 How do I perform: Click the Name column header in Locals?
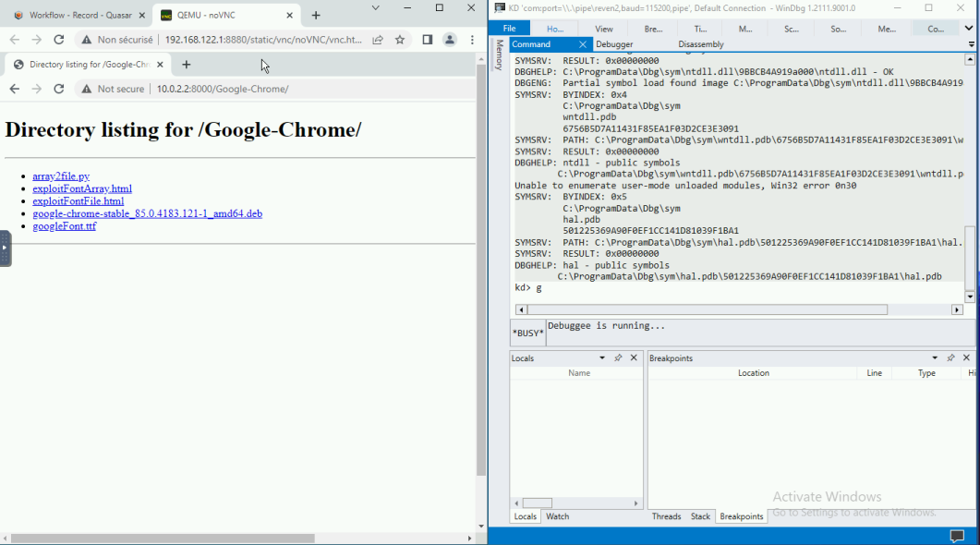pyautogui.click(x=579, y=373)
